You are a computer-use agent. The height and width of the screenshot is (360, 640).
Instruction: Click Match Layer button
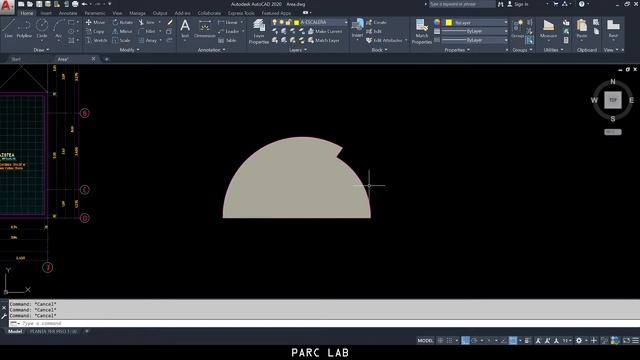[x=324, y=40]
